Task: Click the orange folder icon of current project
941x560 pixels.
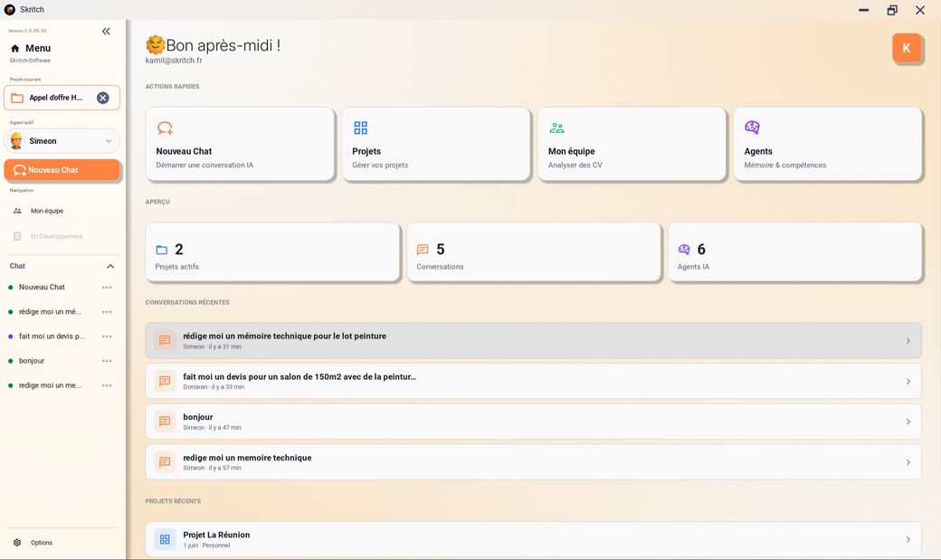Action: (17, 98)
